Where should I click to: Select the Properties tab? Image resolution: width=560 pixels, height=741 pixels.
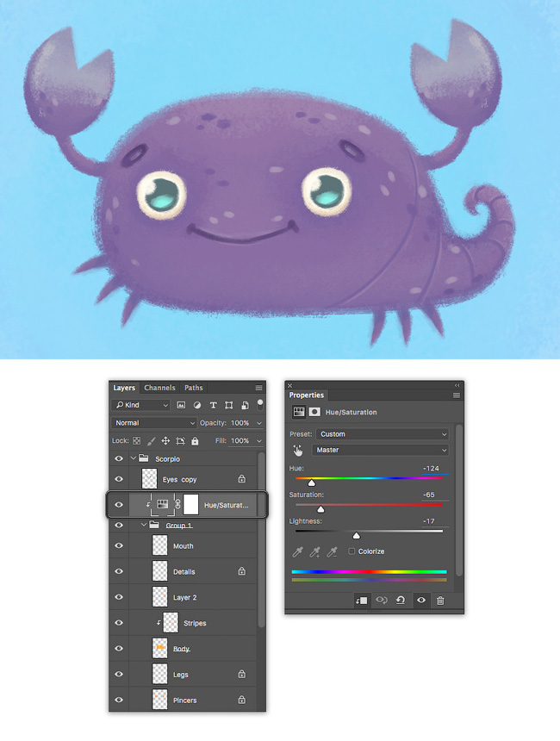click(307, 395)
